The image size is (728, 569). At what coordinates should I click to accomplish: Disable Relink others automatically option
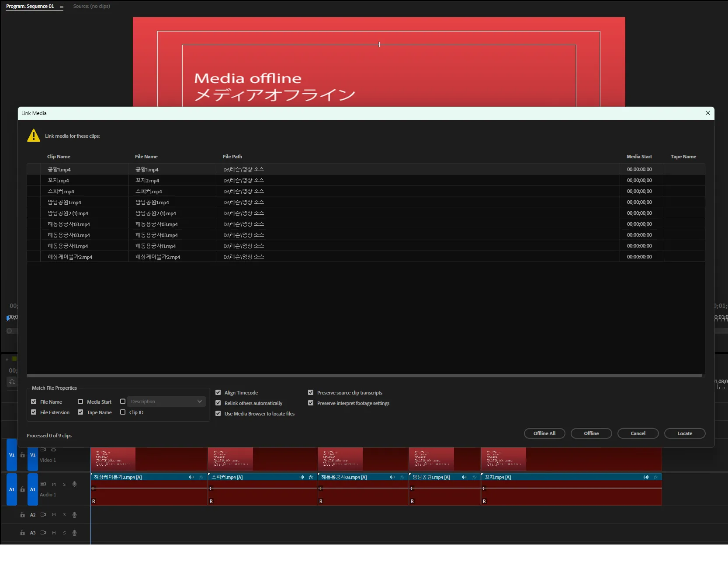click(218, 403)
